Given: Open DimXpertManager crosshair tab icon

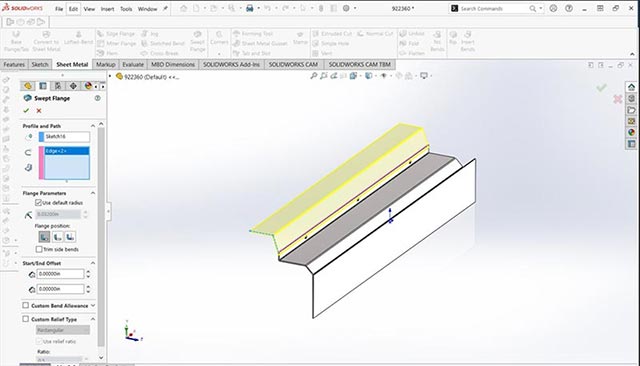Looking at the screenshot, I should click(73, 86).
